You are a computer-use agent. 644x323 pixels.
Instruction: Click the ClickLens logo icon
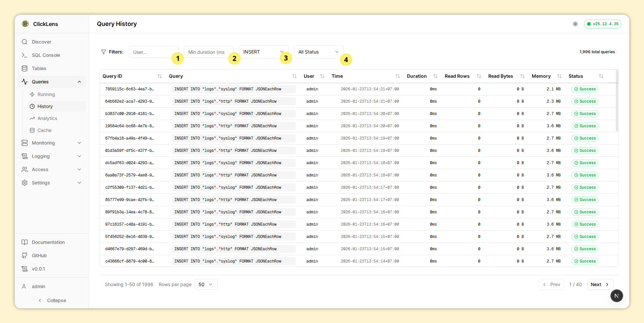pos(25,24)
